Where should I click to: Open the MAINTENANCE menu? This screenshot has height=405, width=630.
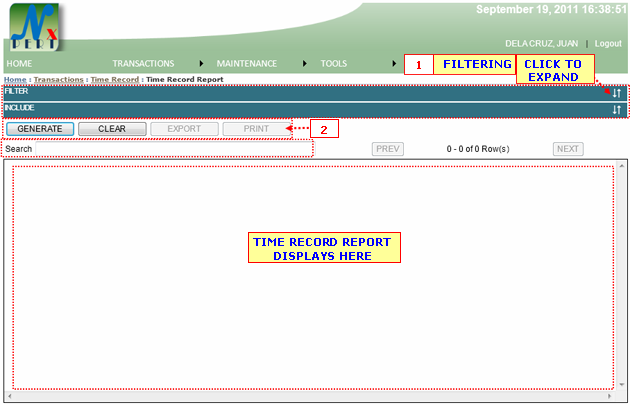247,63
